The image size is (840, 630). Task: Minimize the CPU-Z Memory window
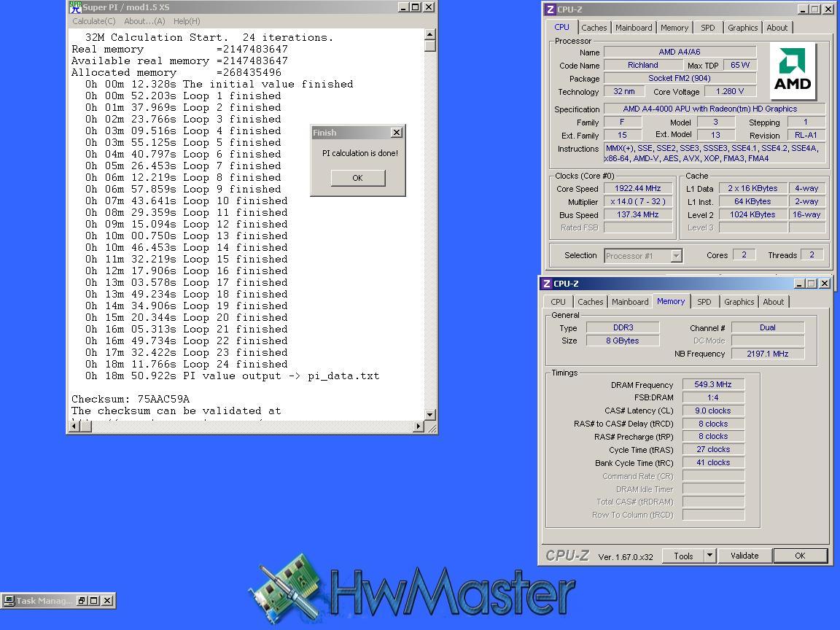[x=799, y=284]
